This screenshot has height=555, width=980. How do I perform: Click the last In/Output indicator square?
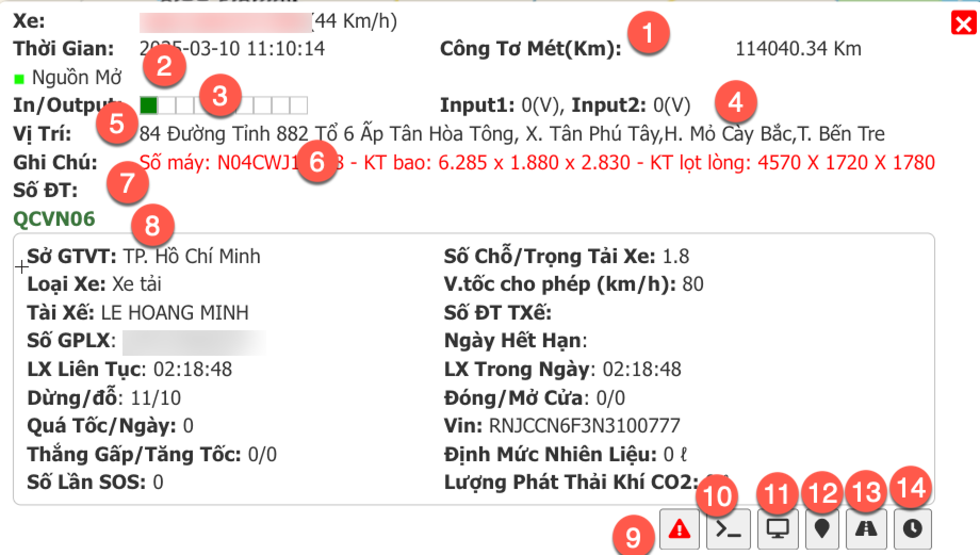click(299, 105)
